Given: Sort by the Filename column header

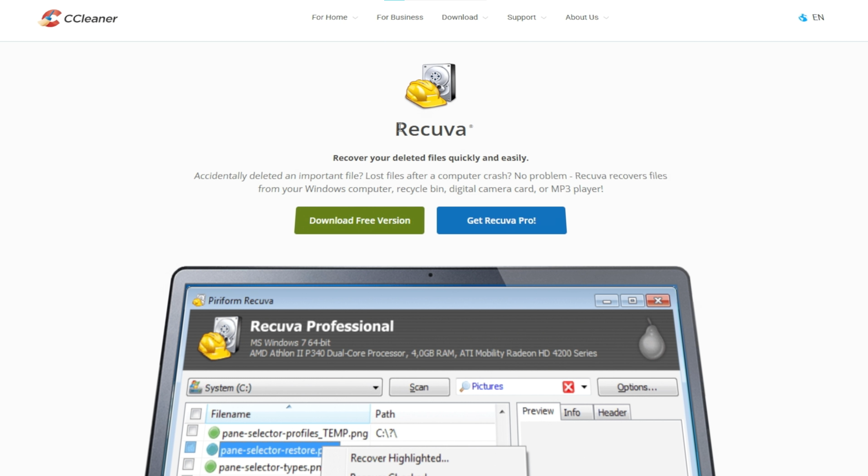Looking at the screenshot, I should pos(288,414).
